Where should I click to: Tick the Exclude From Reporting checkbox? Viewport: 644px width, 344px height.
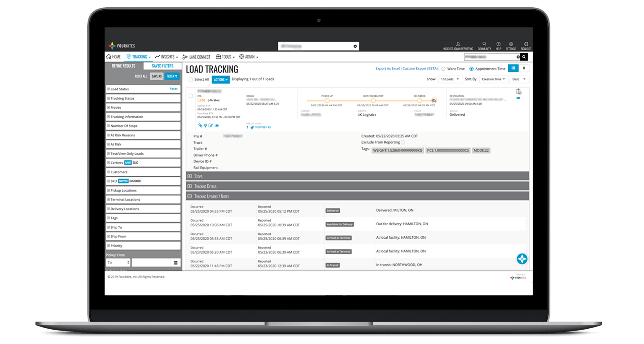pos(403,142)
